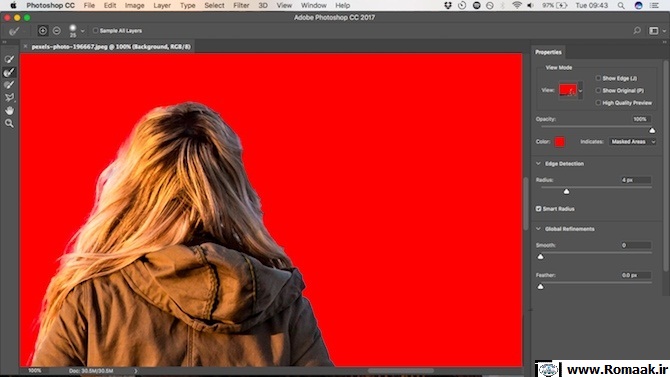Open the 3D menu
Screen dimensions: 670x377
tap(263, 6)
